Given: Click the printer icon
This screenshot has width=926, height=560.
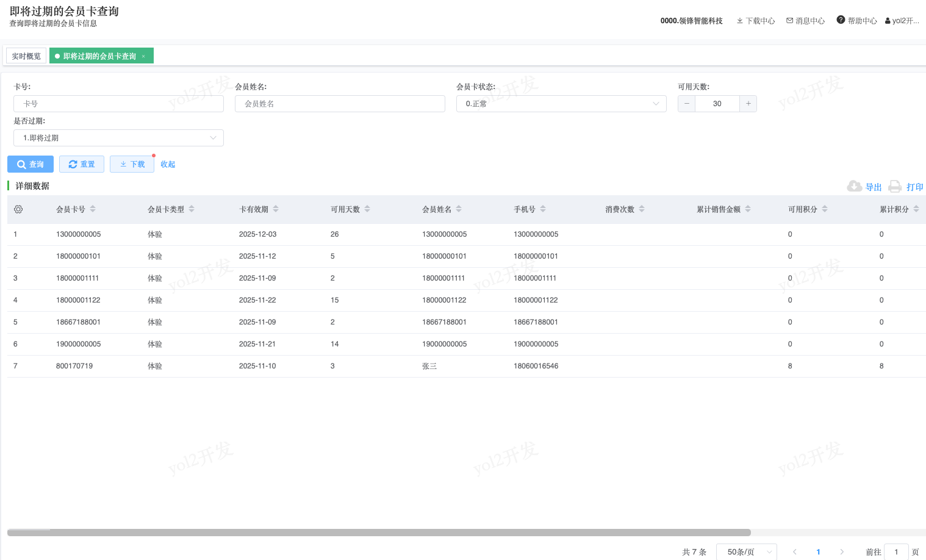Looking at the screenshot, I should coord(895,186).
